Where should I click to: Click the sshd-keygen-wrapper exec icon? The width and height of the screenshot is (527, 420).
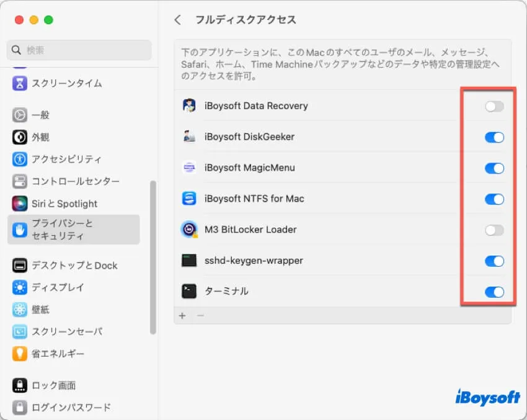[189, 261]
